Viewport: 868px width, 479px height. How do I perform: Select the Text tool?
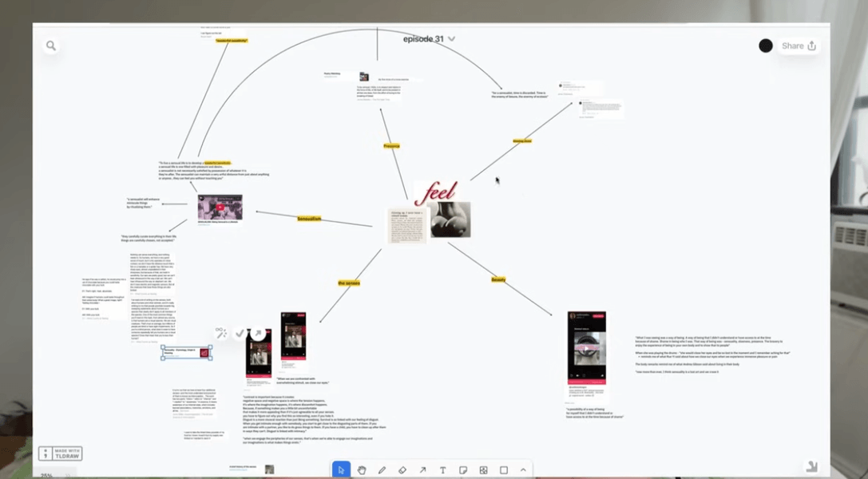(442, 469)
